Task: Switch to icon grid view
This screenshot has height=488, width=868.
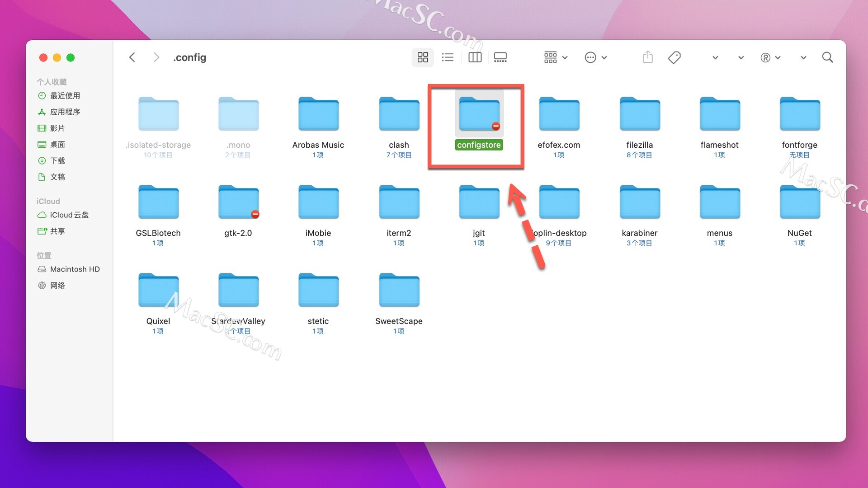Action: (423, 57)
